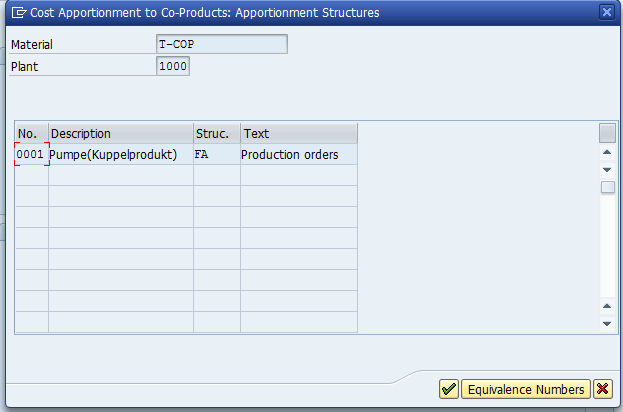Select the No. column header
This screenshot has height=412, width=623.
coord(31,134)
